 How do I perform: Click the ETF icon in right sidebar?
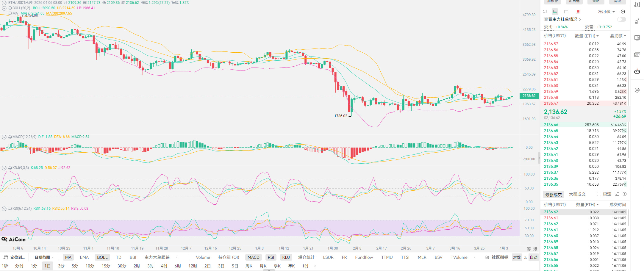(x=637, y=54)
